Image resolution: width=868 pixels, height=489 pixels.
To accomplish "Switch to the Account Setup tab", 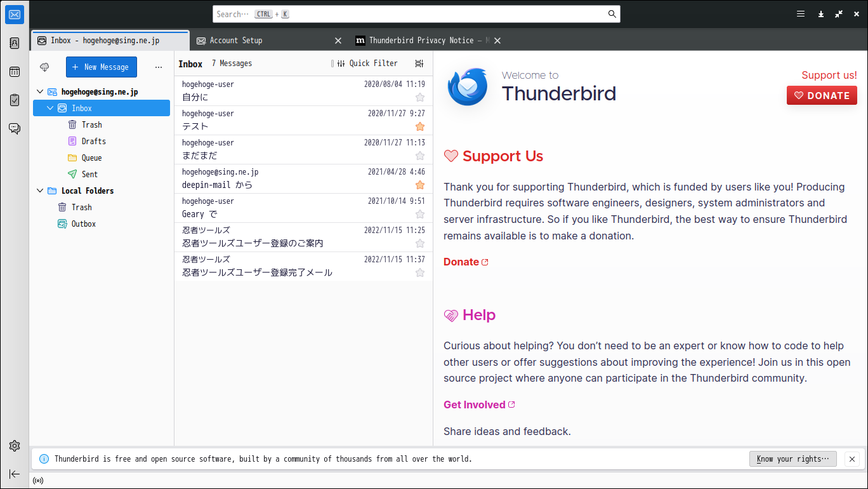I will (270, 41).
